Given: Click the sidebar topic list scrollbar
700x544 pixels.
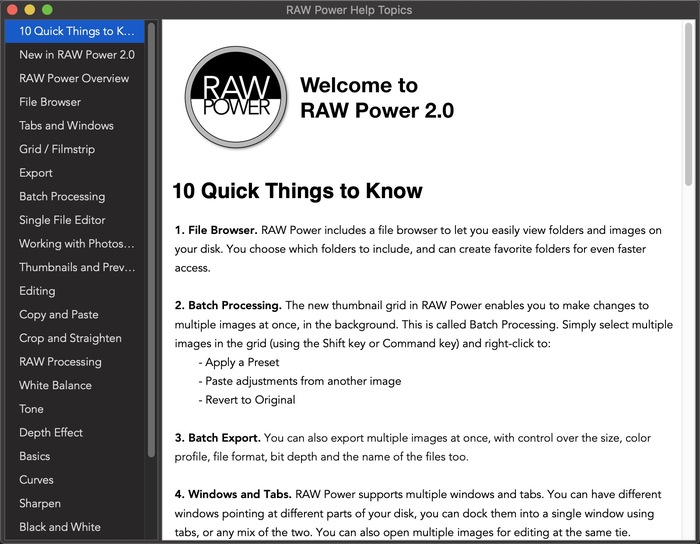Looking at the screenshot, I should (151, 240).
